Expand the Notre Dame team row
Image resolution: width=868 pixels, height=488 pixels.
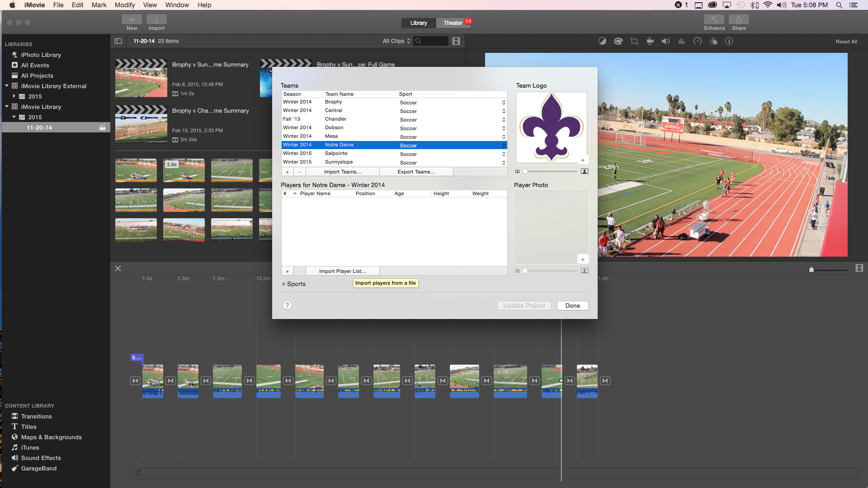503,145
